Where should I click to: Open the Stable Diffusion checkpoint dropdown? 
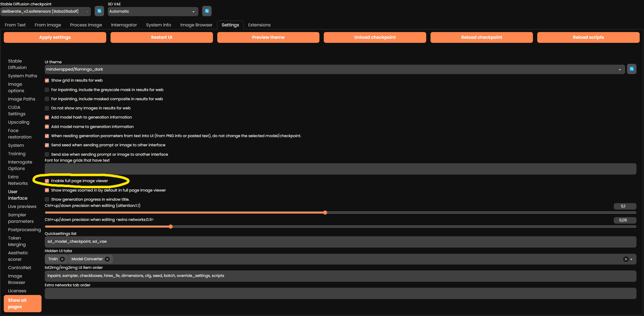[87, 12]
